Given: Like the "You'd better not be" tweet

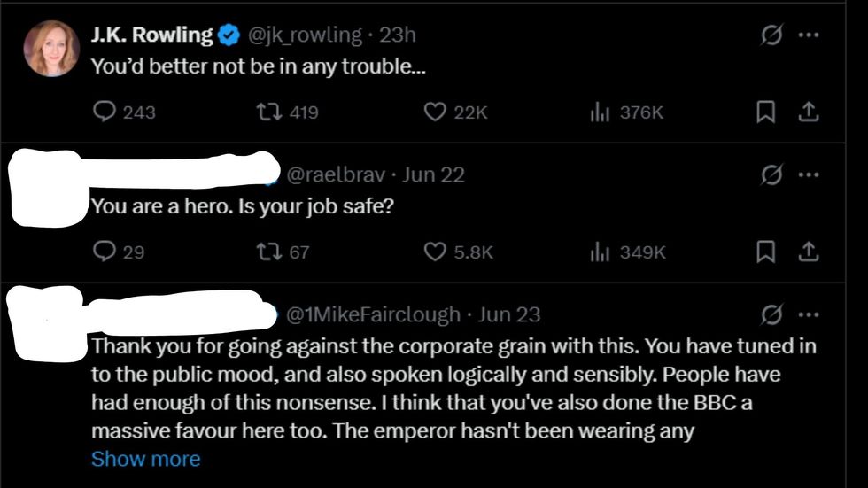Looking at the screenshot, I should pyautogui.click(x=435, y=112).
